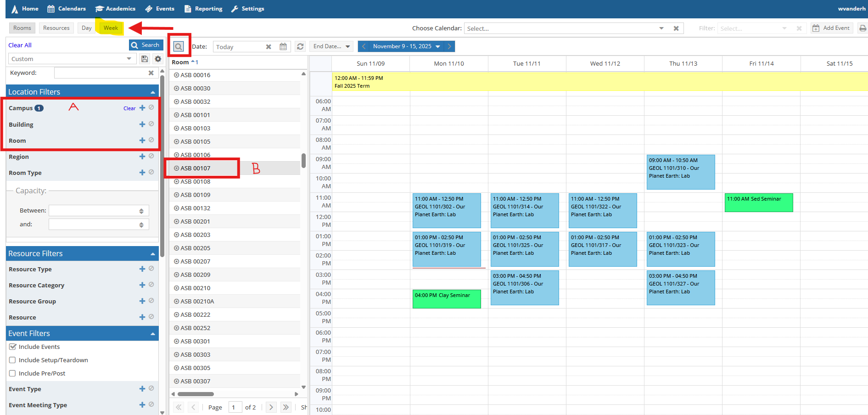
Task: Enable the Include Setup/Teardown checkbox
Action: (12, 360)
